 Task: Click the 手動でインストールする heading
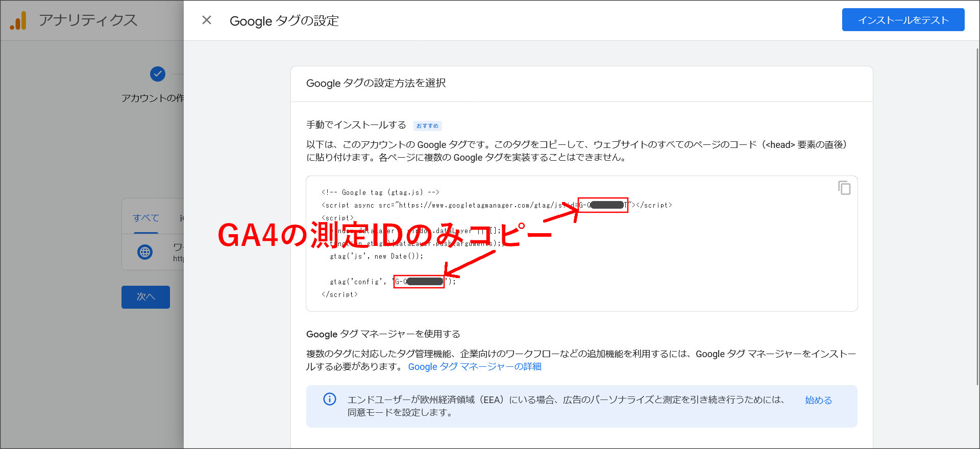[356, 124]
